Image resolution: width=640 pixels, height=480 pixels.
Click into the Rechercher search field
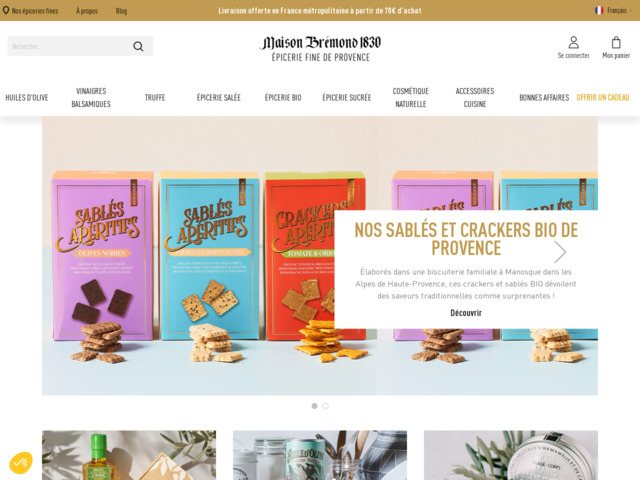(68, 46)
